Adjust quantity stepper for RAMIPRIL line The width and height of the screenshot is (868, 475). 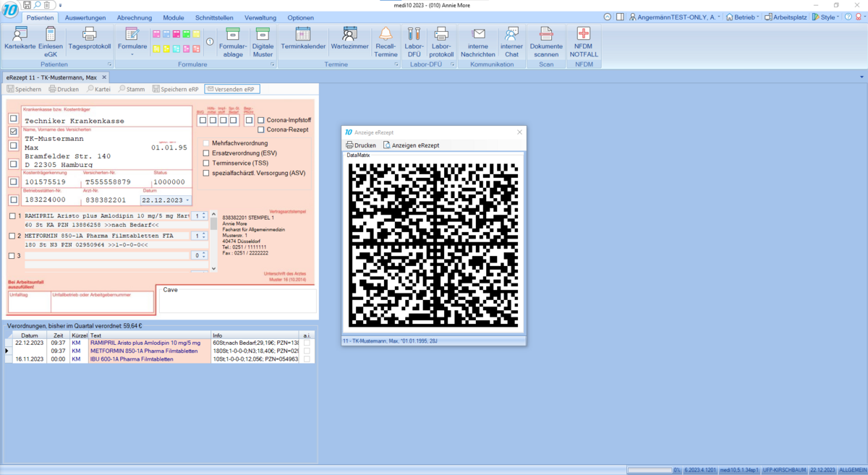click(x=204, y=215)
